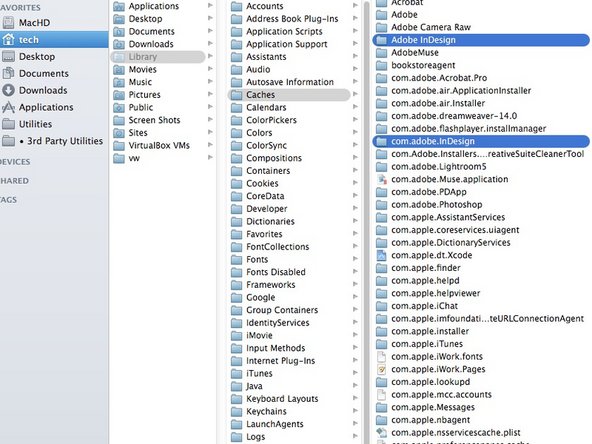Click the Library column vertical scrollbar
Image resolution: width=592 pixels, height=444 pixels.
[x=366, y=222]
